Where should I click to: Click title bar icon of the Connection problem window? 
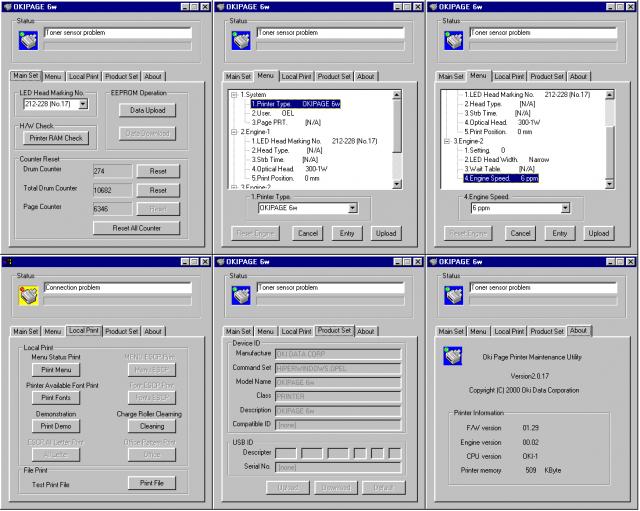point(9,261)
